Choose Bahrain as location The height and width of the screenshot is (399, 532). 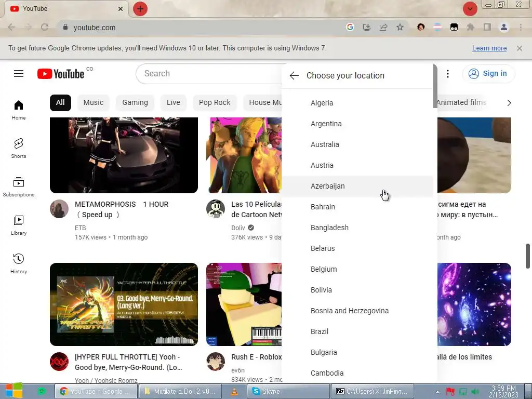coord(357,207)
